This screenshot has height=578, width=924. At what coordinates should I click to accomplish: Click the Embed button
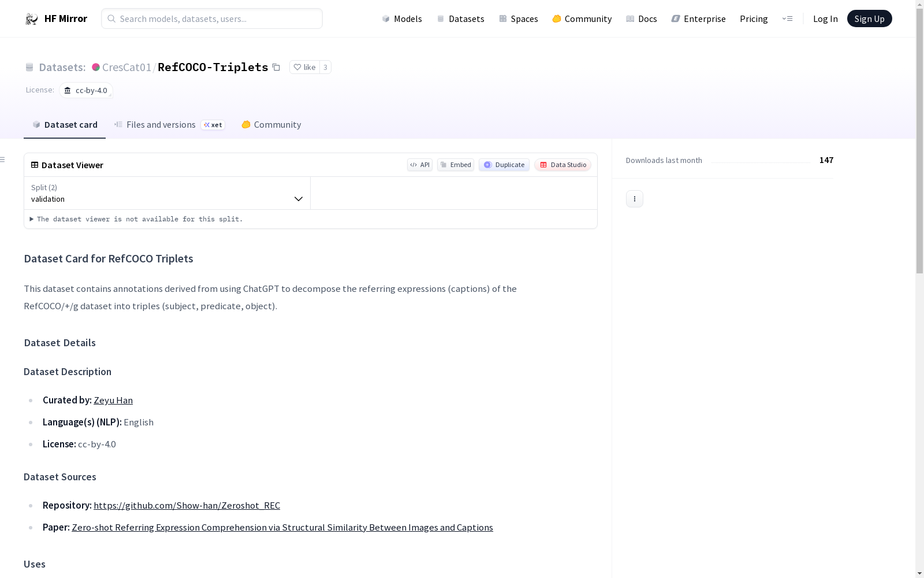(456, 165)
